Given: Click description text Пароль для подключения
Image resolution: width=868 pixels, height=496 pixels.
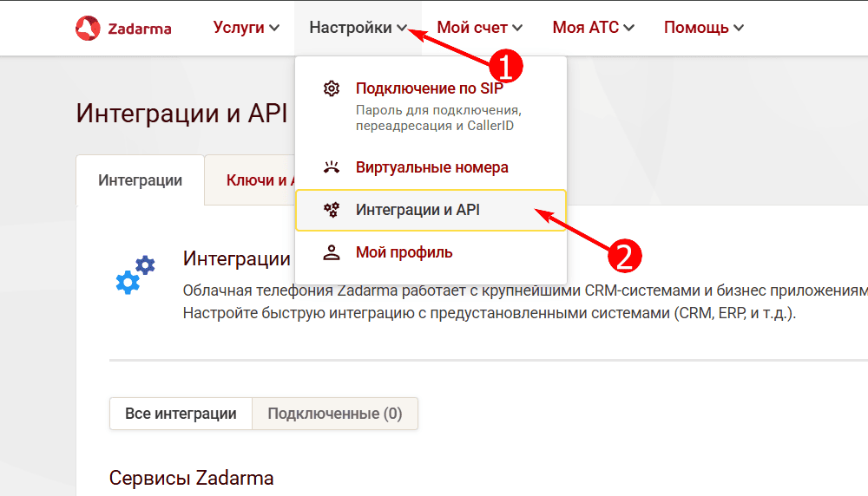Looking at the screenshot, I should coord(438,110).
